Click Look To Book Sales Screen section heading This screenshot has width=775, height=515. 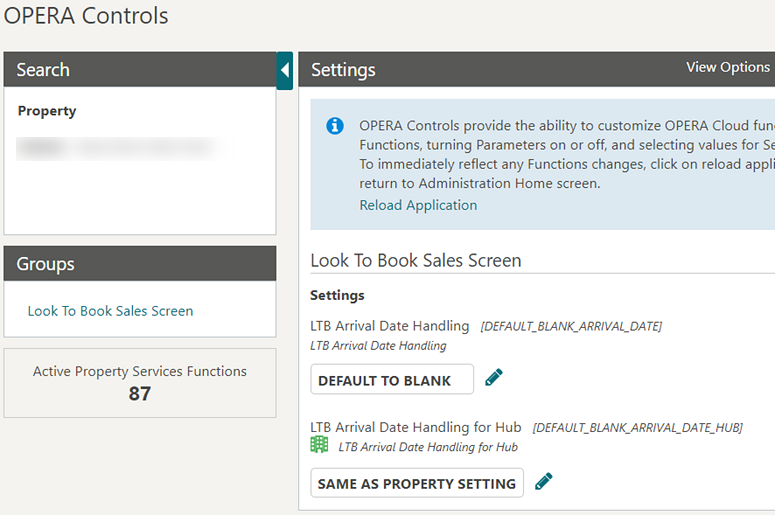416,260
